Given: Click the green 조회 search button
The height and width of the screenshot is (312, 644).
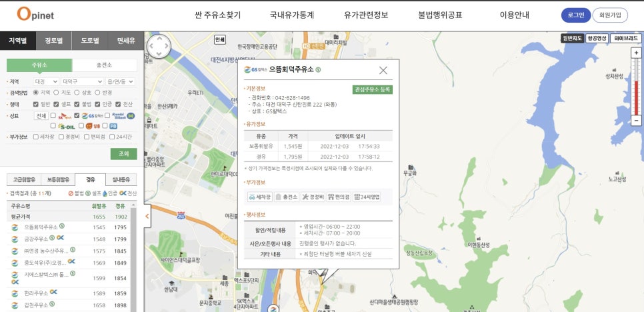Looking at the screenshot, I should pyautogui.click(x=123, y=154).
